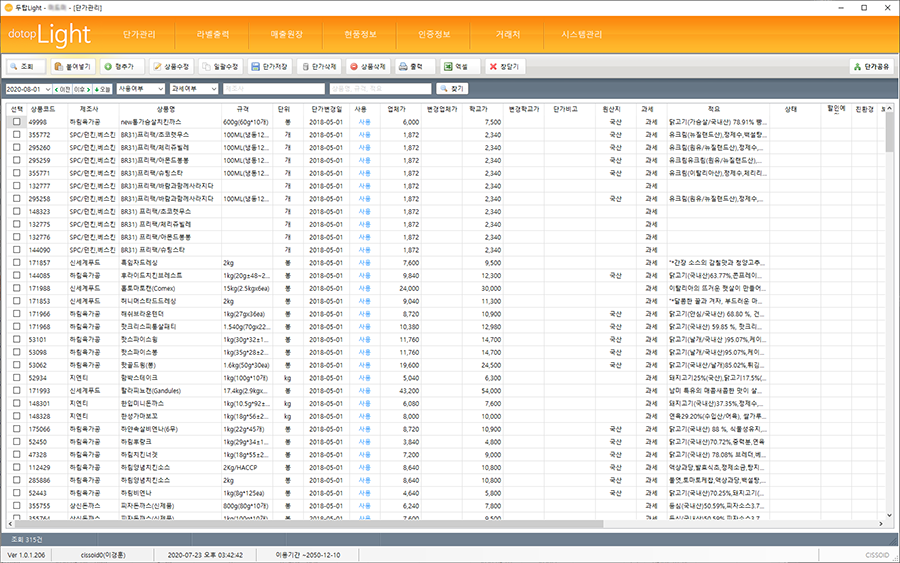
Task: Click the 출력 print button
Action: click(412, 67)
